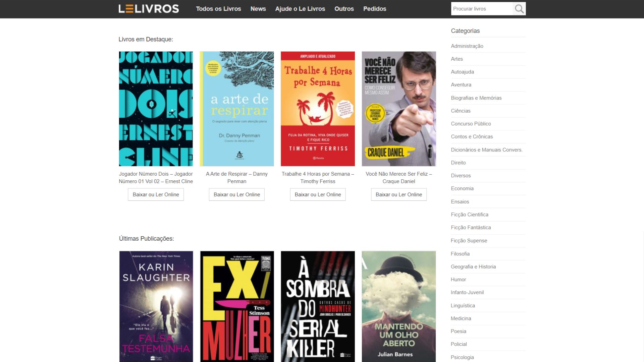
Task: Open Trabalhe 4 Horas por Semana cover
Action: click(318, 109)
